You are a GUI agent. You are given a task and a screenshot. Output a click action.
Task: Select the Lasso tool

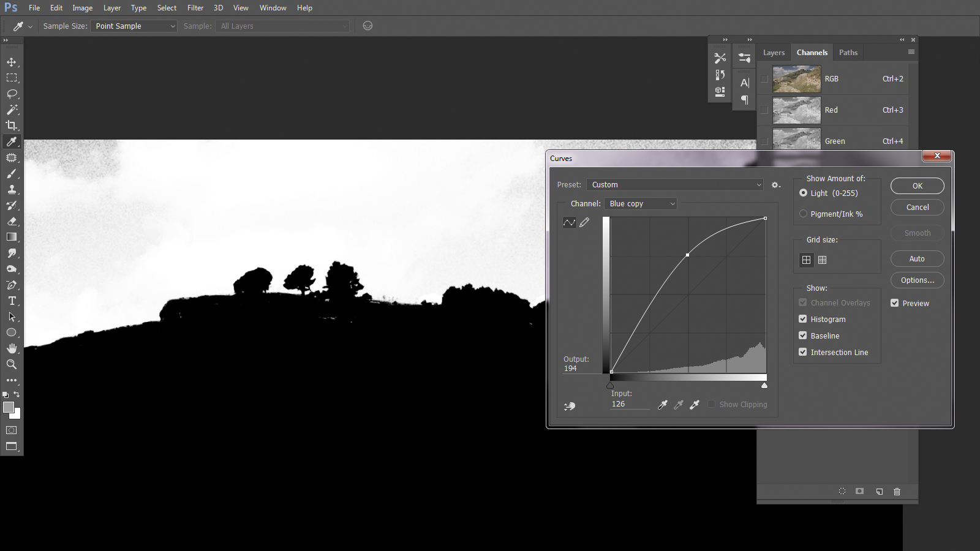coord(12,94)
